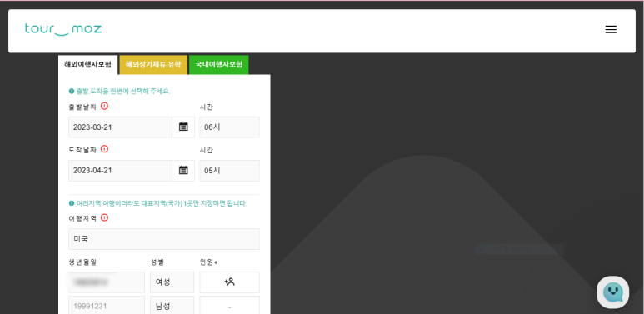Click info icon next to 여행지역
Image resolution: width=644 pixels, height=314 pixels.
pos(104,217)
